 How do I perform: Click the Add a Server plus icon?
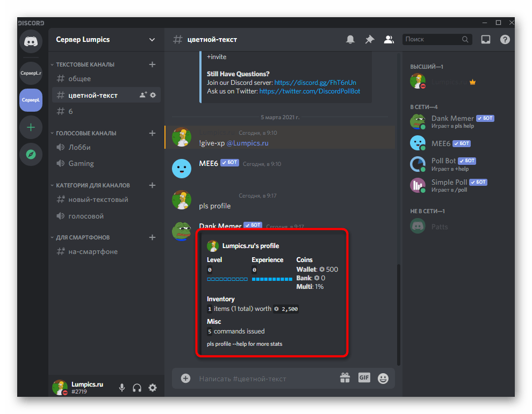pos(31,128)
